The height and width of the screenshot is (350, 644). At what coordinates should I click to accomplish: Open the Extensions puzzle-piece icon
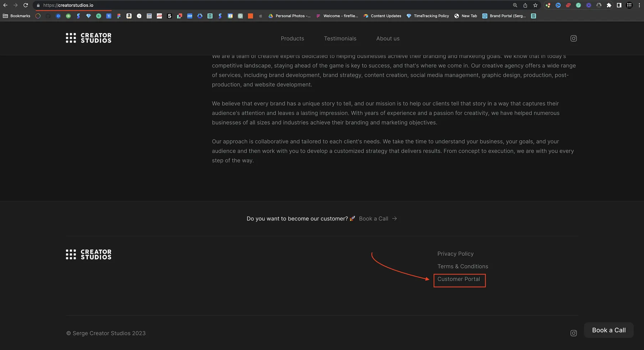coord(609,5)
